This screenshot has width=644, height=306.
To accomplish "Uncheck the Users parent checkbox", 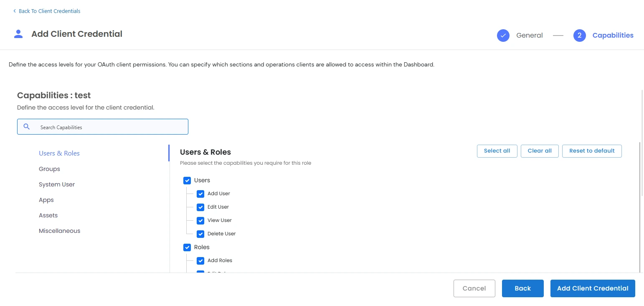I will tap(187, 180).
